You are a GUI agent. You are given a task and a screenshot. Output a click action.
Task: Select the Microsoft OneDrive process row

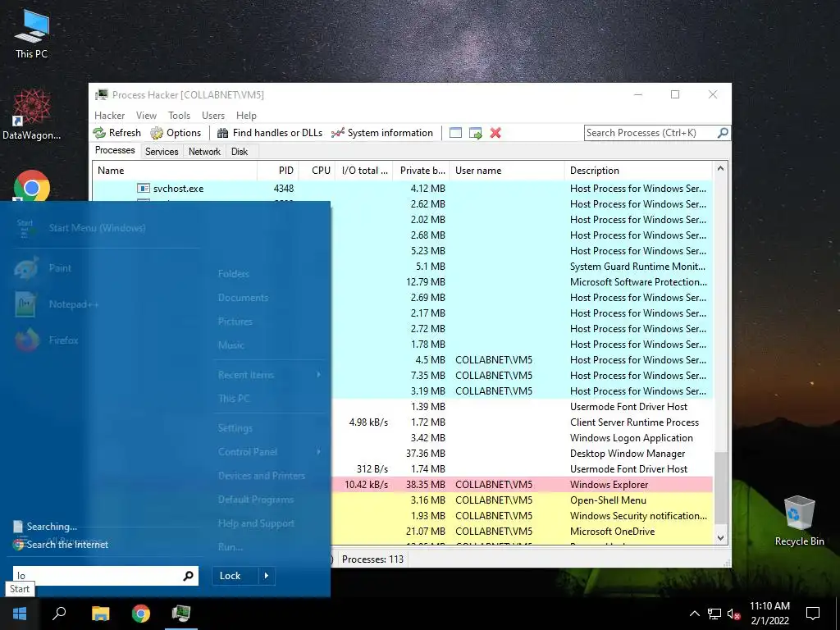[x=522, y=532]
